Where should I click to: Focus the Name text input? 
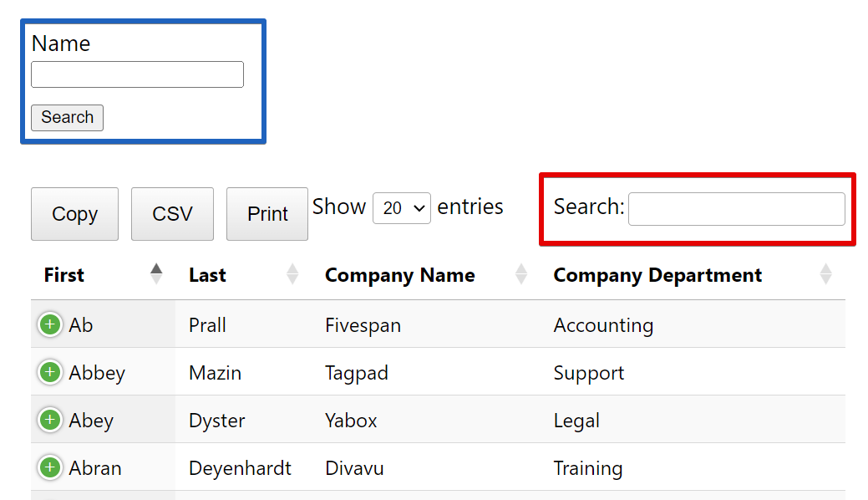click(137, 74)
